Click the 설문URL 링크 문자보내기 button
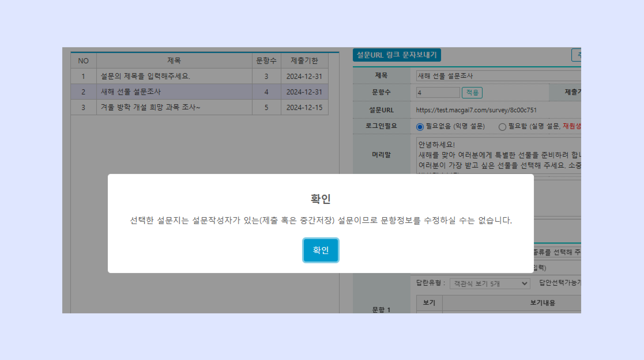644x360 pixels. 397,55
